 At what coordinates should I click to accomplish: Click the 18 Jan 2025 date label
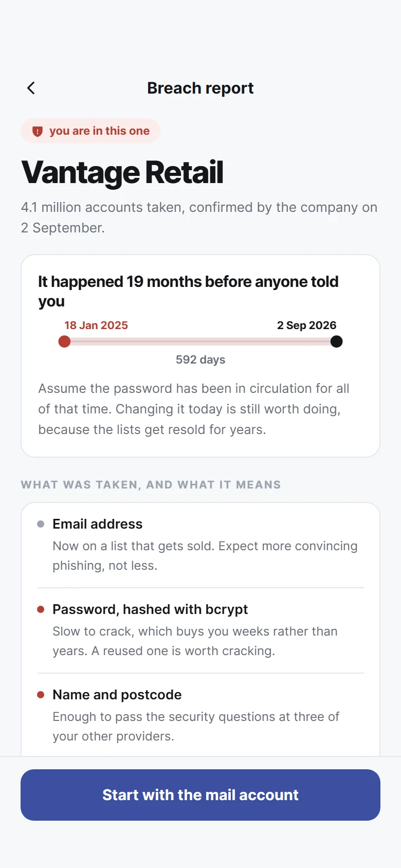pos(96,325)
